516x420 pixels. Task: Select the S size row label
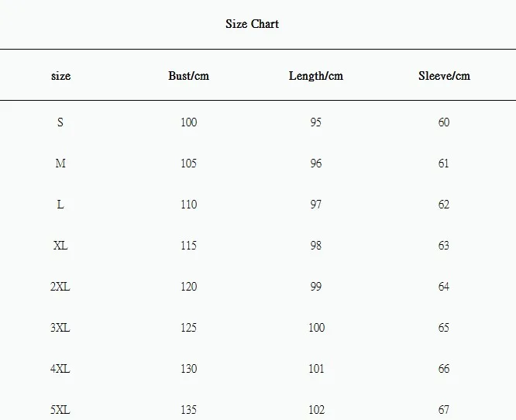click(x=60, y=122)
